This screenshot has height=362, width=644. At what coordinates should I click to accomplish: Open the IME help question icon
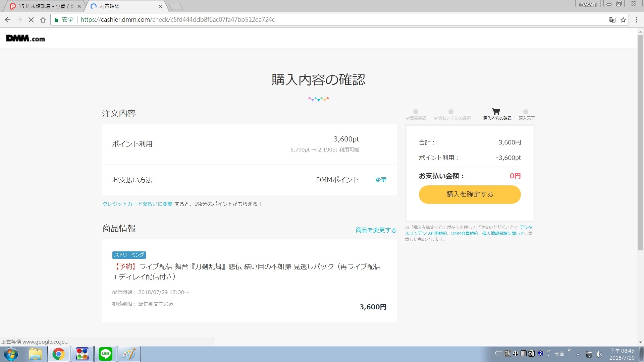(x=540, y=353)
